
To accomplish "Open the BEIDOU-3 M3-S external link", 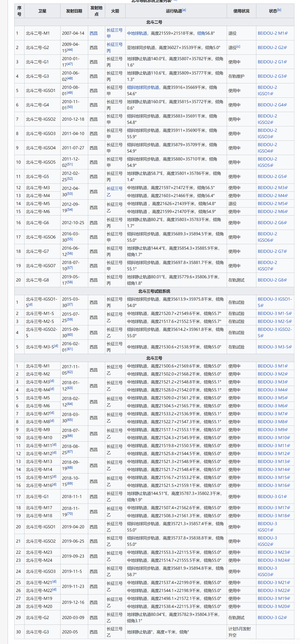I will [275, 347].
